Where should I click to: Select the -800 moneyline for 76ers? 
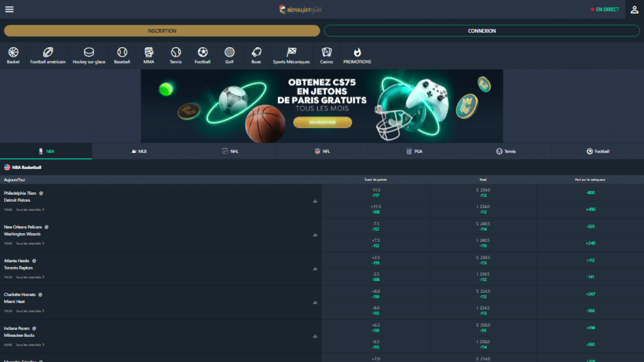[x=591, y=192]
